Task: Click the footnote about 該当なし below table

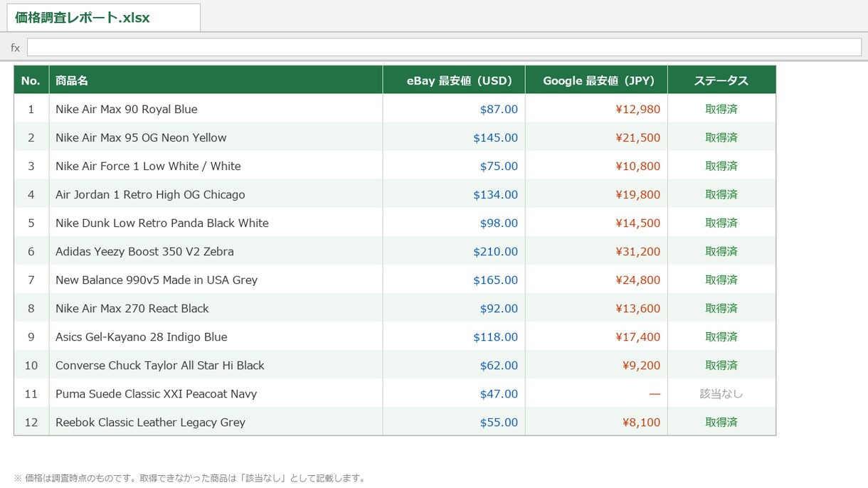Action: pos(189,478)
